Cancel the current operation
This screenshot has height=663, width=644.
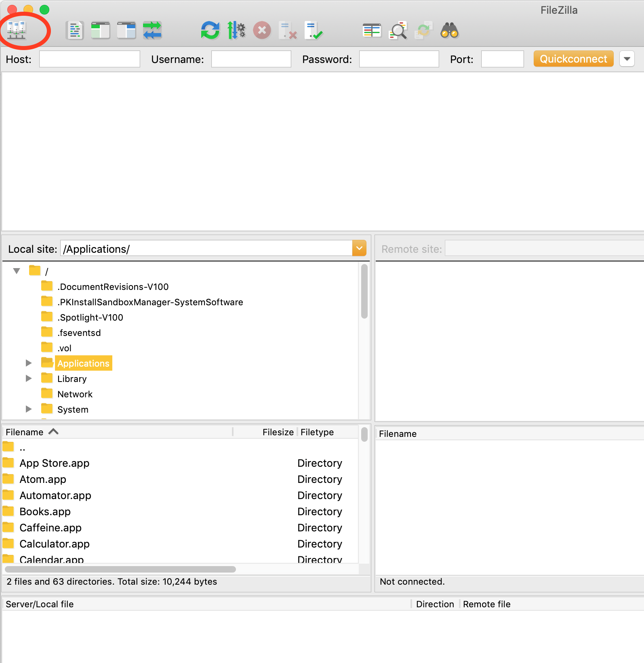tap(262, 30)
